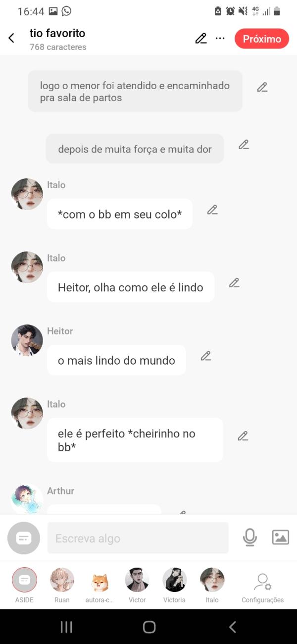The image size is (297, 644).
Task: Edit the 'Heitor, olha como ele é lindo' message
Action: (x=234, y=283)
